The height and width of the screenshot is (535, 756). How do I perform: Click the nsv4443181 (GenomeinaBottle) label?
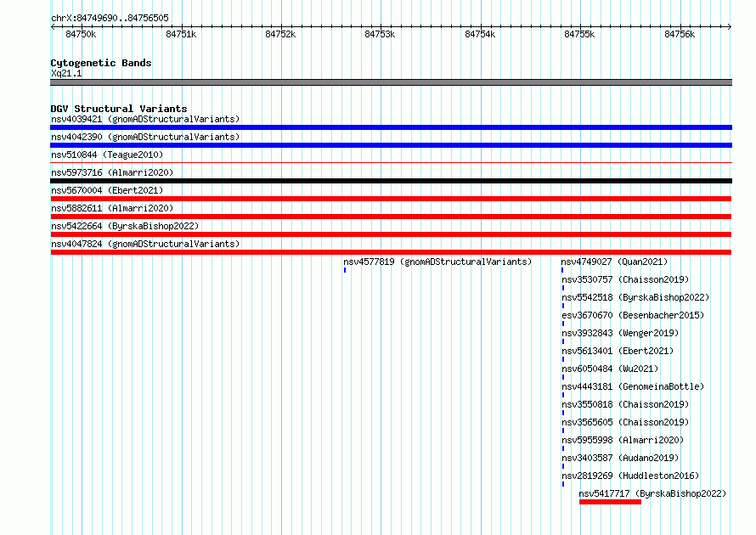click(x=633, y=386)
